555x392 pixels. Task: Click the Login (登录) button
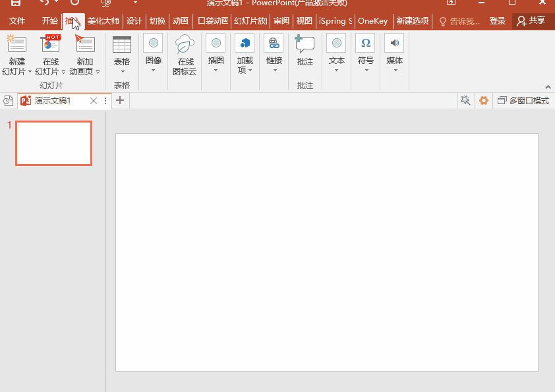(498, 21)
